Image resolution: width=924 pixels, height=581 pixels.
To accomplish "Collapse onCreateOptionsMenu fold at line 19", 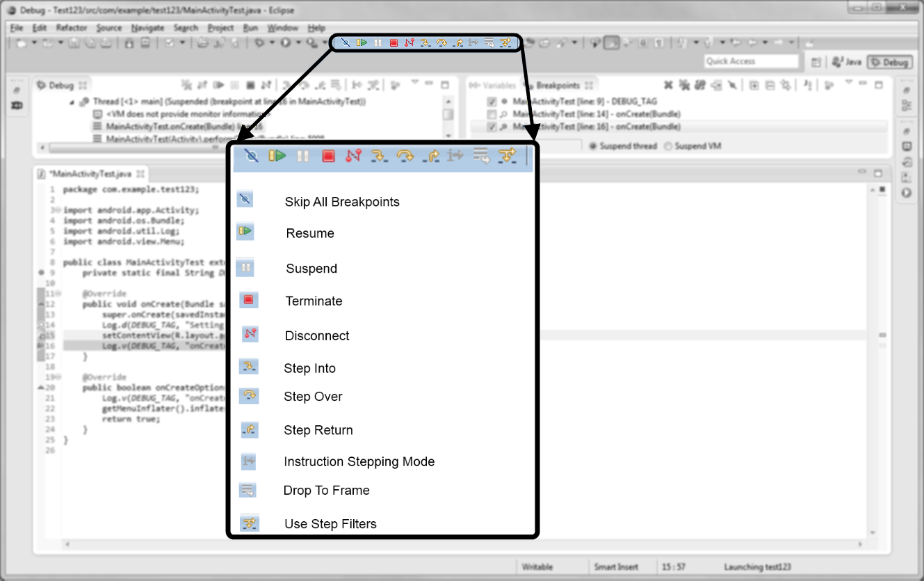I will pyautogui.click(x=56, y=377).
